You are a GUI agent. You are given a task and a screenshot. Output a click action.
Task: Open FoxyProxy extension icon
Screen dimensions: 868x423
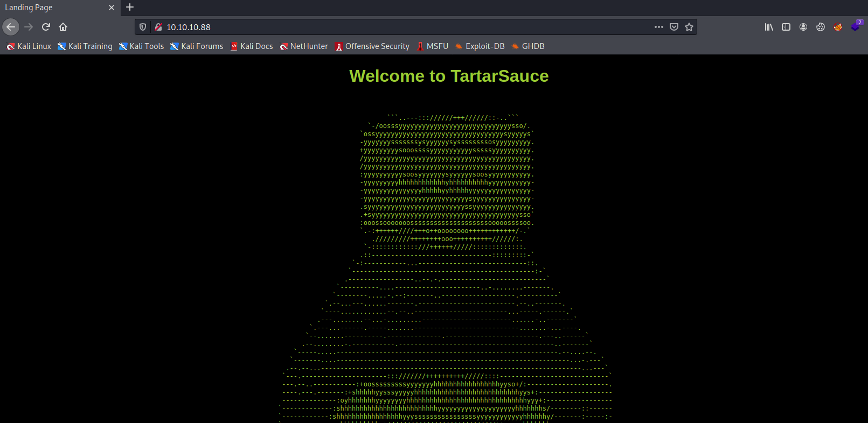tap(838, 27)
